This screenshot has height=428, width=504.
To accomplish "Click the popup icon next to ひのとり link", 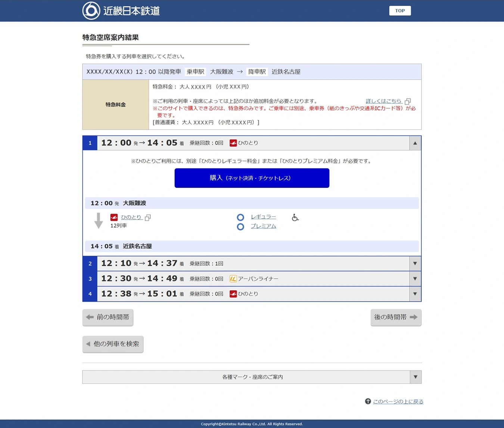I will click(x=148, y=217).
